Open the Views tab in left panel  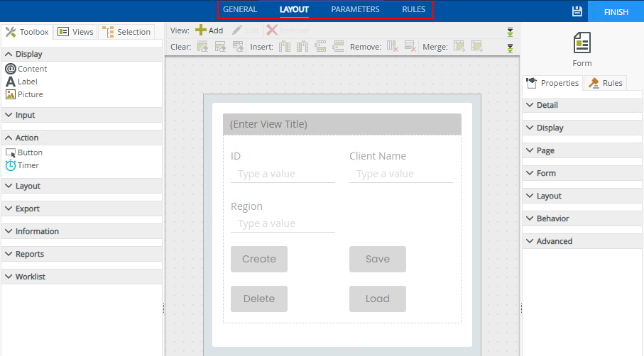click(75, 32)
